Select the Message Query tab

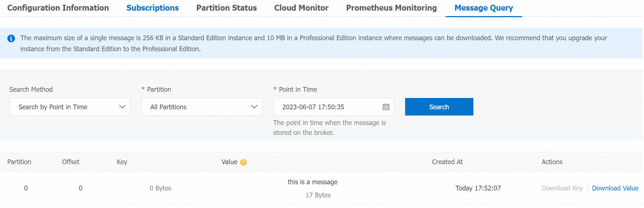[x=484, y=8]
